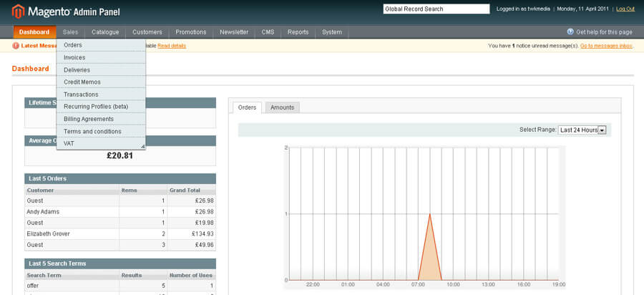The width and height of the screenshot is (644, 295).
Task: Switch to the Orders chart tab
Action: pyautogui.click(x=248, y=107)
